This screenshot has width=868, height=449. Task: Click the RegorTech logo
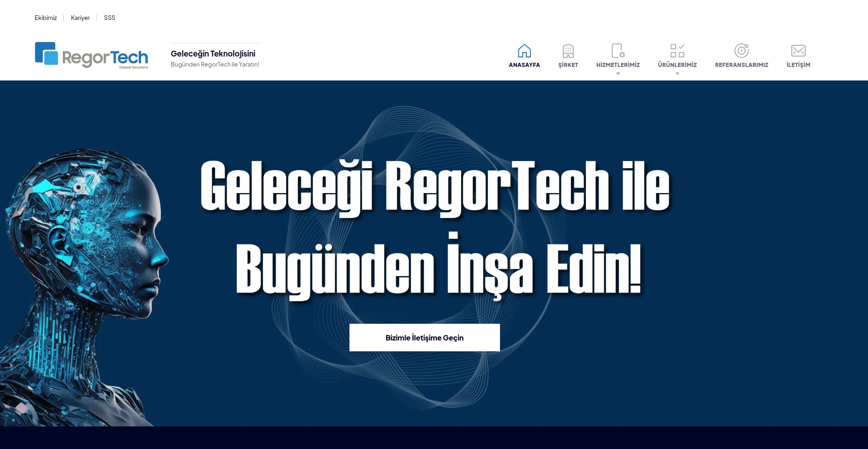point(91,55)
